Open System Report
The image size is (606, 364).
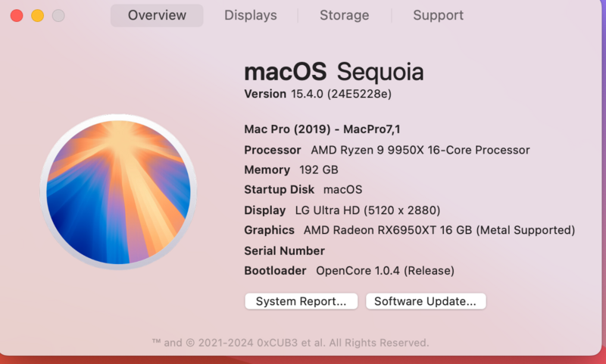point(301,301)
